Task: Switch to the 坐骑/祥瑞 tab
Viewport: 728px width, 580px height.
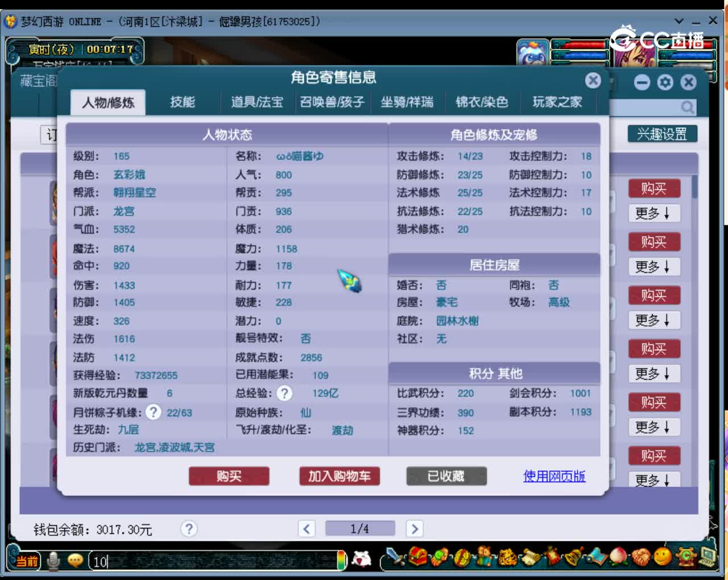Action: [x=407, y=102]
